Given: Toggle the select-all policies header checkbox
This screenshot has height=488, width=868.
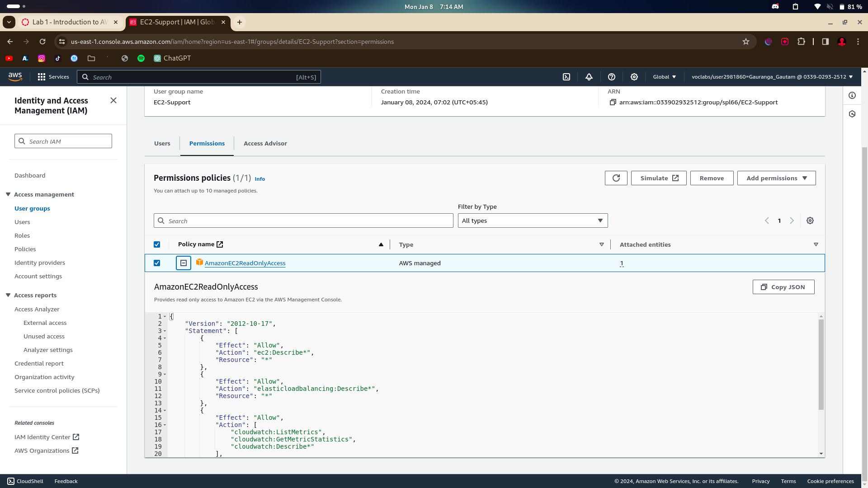Looking at the screenshot, I should click(x=157, y=244).
